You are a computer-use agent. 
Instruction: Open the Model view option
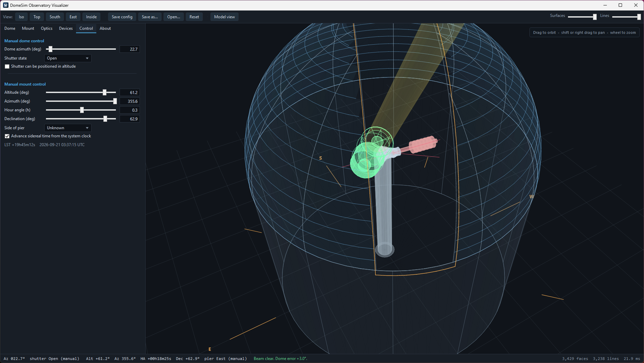(224, 17)
